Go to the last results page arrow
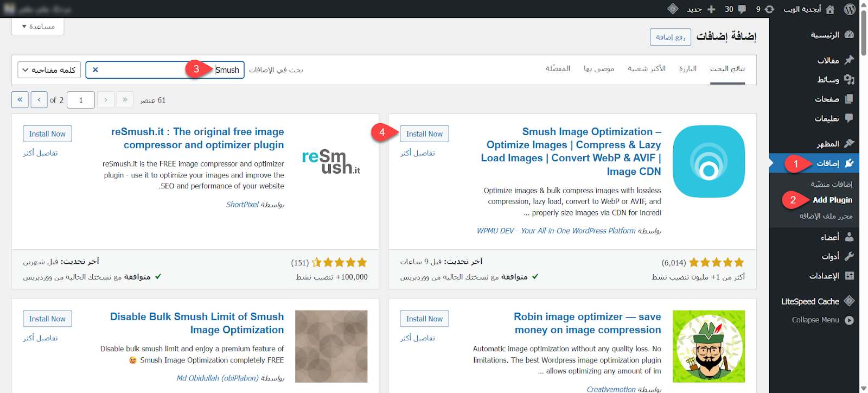The width and height of the screenshot is (868, 393). point(20,99)
